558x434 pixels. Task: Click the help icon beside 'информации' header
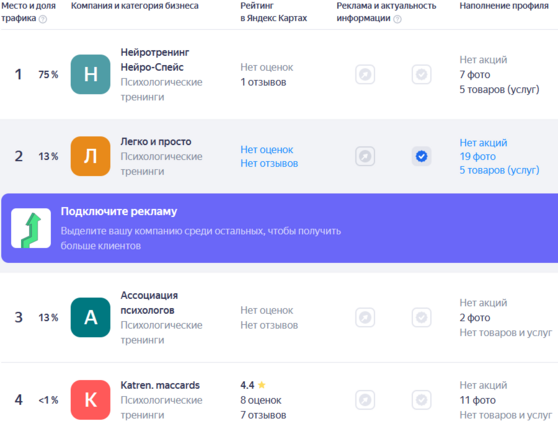tap(398, 19)
